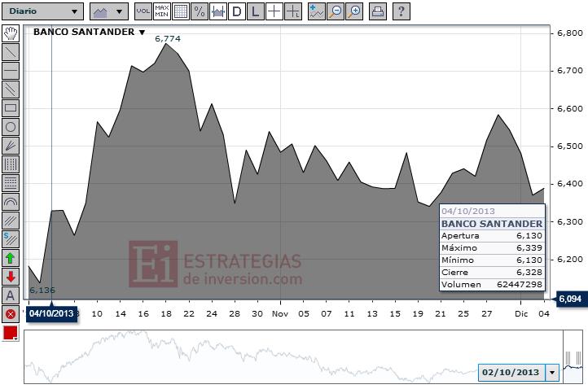The height and width of the screenshot is (389, 588).
Task: Open the red color swatch picker
Action: click(x=10, y=333)
